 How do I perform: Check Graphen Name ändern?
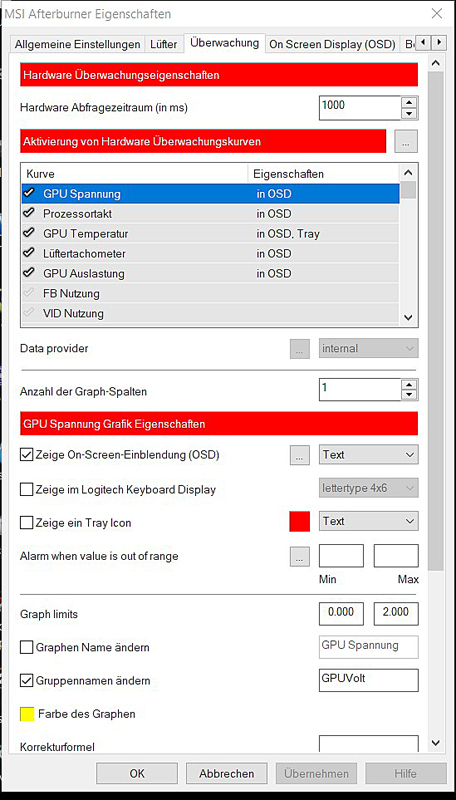tap(27, 647)
